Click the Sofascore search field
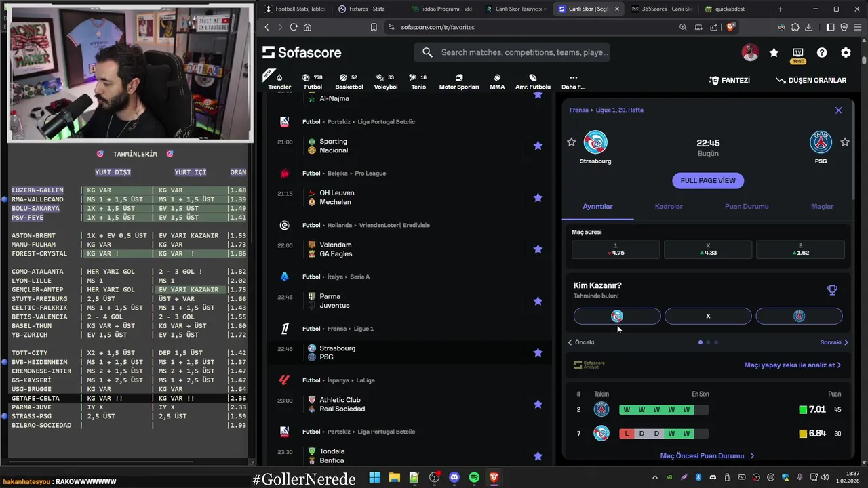This screenshot has width=868, height=488. pyautogui.click(x=512, y=52)
